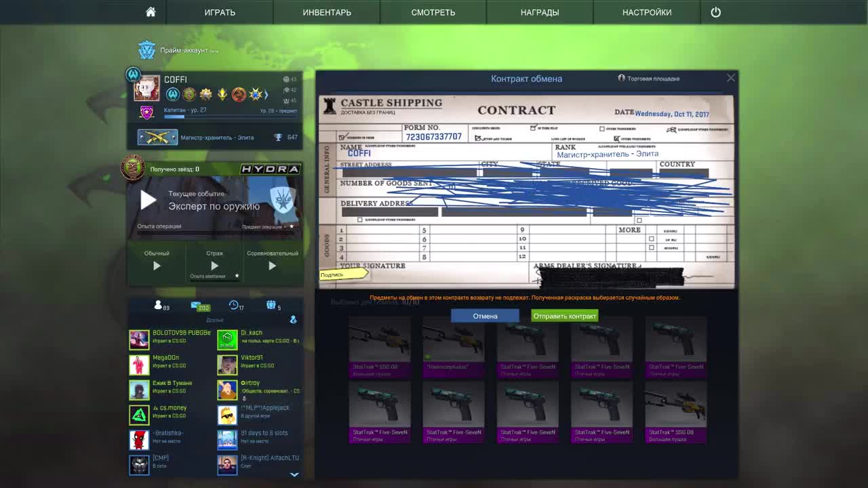The width and height of the screenshot is (868, 488).
Task: Open the !*MLP*!Applejack avatar
Action: 227,415
